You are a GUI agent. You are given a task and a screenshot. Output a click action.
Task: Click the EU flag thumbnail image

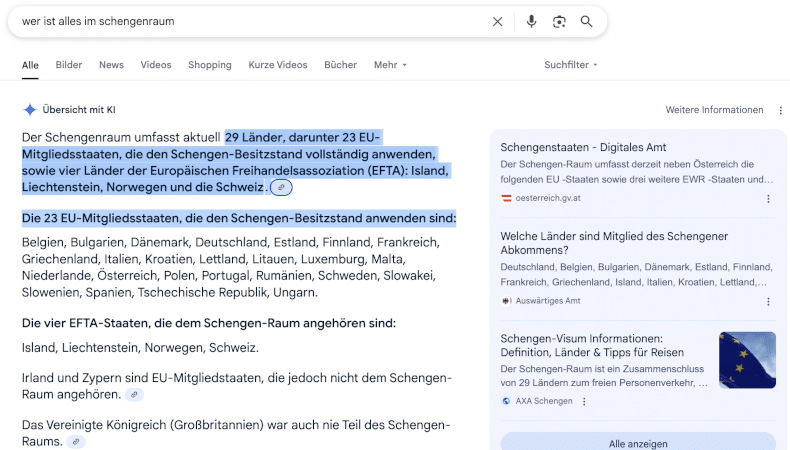click(x=746, y=360)
